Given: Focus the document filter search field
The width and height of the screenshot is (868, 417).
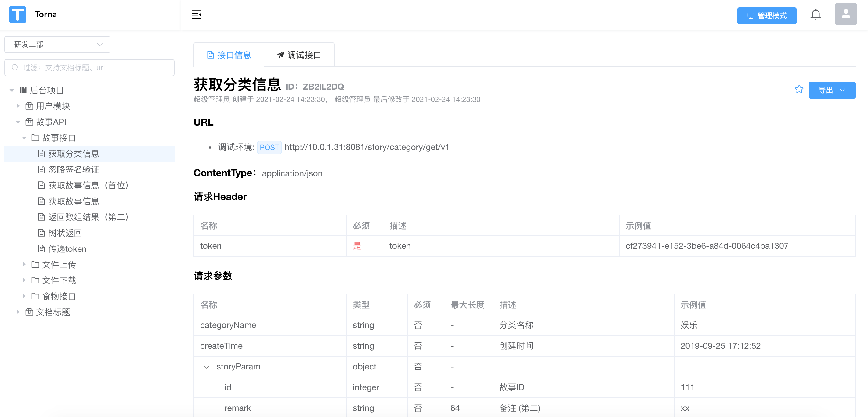Looking at the screenshot, I should click(89, 68).
